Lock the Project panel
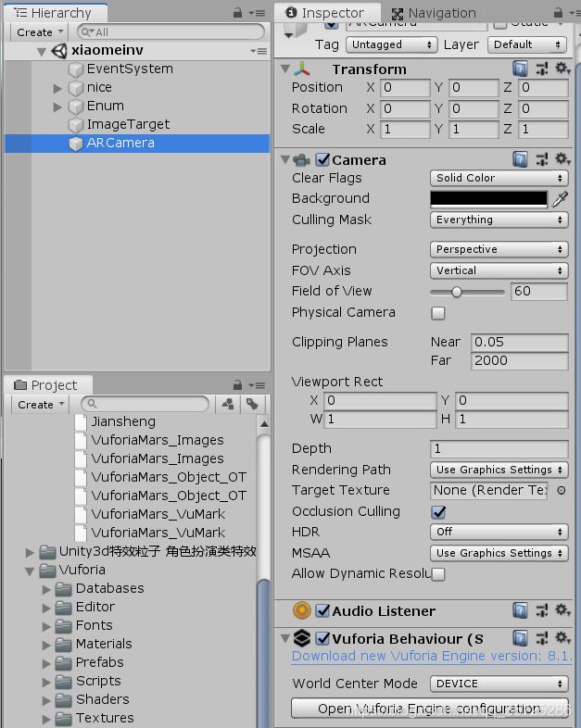 pyautogui.click(x=237, y=385)
